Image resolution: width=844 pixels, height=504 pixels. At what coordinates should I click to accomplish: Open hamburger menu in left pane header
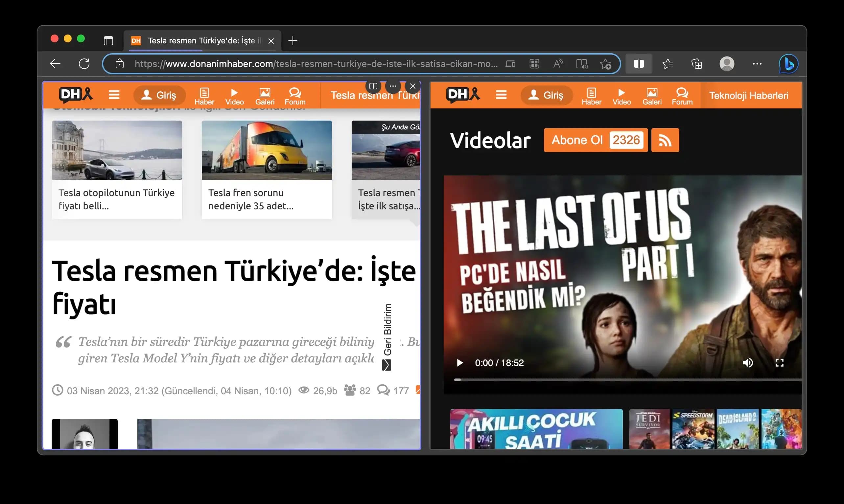click(x=114, y=95)
